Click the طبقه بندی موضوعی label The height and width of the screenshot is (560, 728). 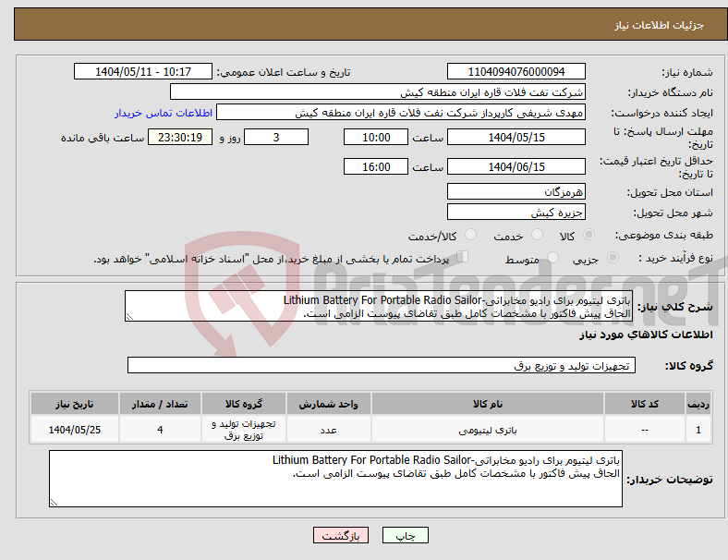click(664, 235)
